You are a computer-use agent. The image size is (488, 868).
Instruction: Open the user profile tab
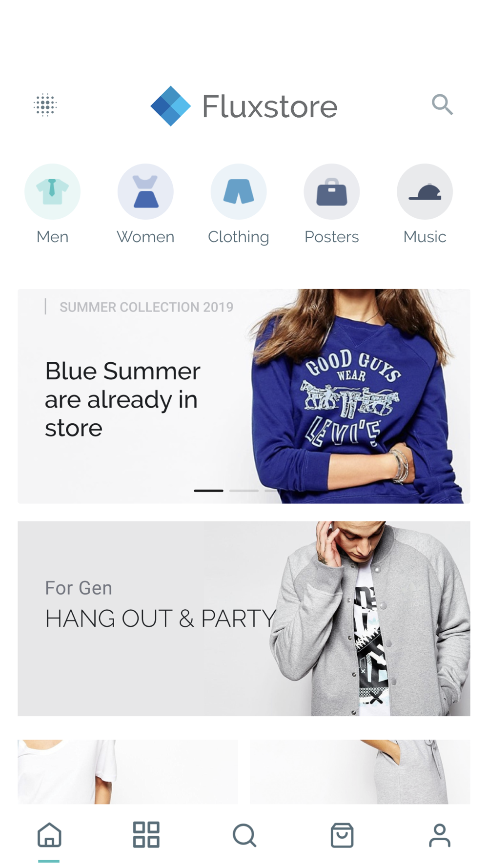[440, 835]
